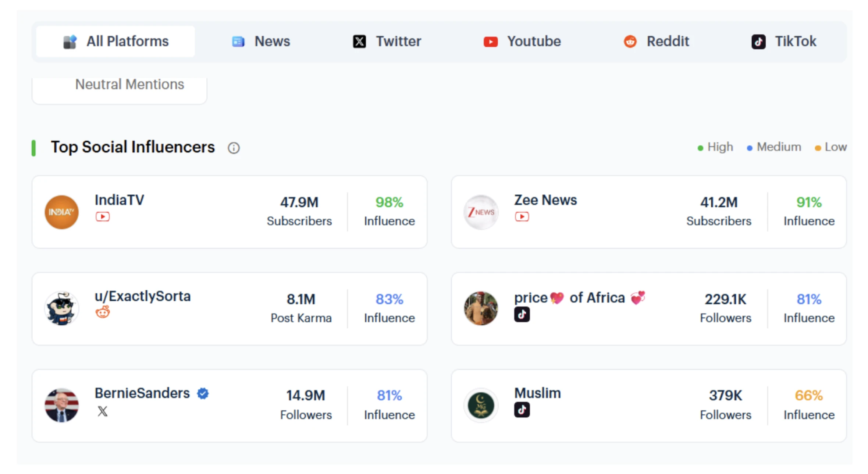
Task: Open the News tab
Action: point(261,42)
